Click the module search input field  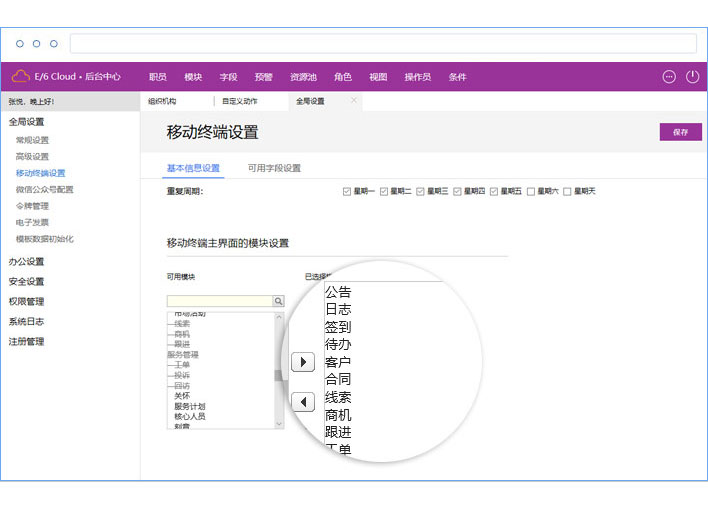click(x=220, y=301)
